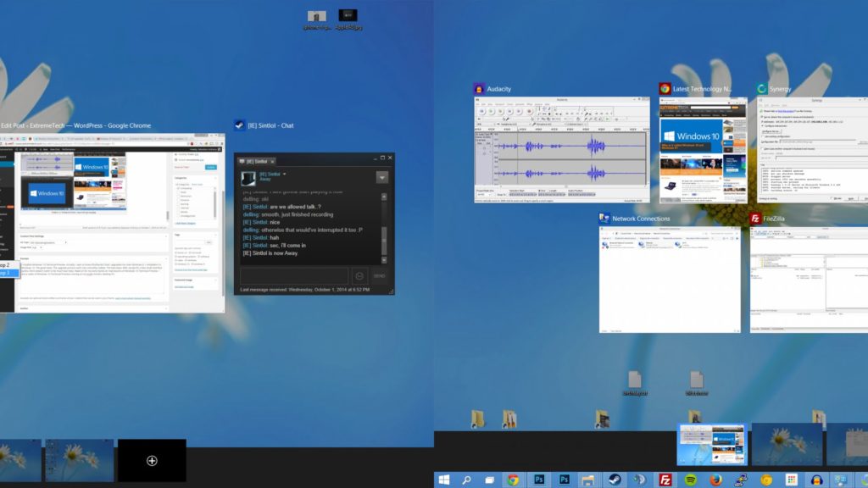Open Photoshop from the taskbar
868x488 pixels.
click(537, 479)
